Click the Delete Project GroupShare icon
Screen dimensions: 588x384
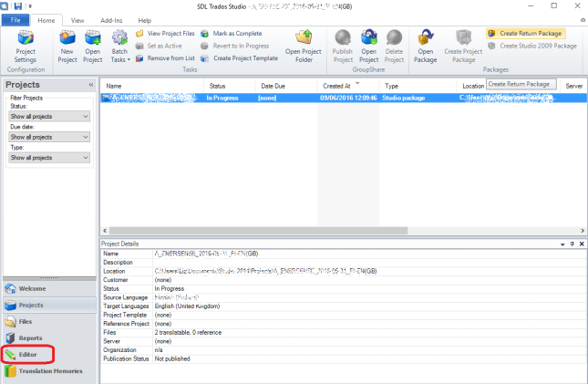(x=394, y=45)
